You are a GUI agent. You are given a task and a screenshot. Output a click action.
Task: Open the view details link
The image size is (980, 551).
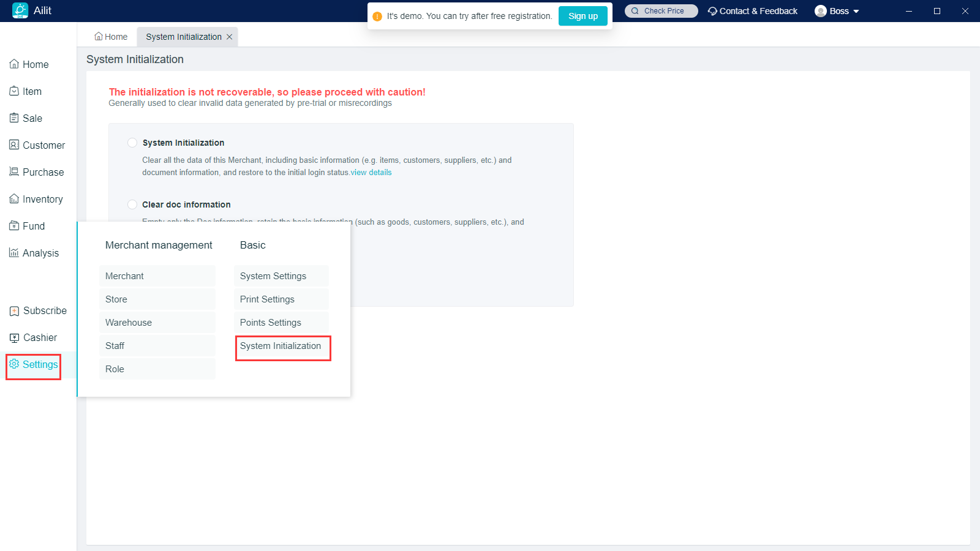pos(371,173)
